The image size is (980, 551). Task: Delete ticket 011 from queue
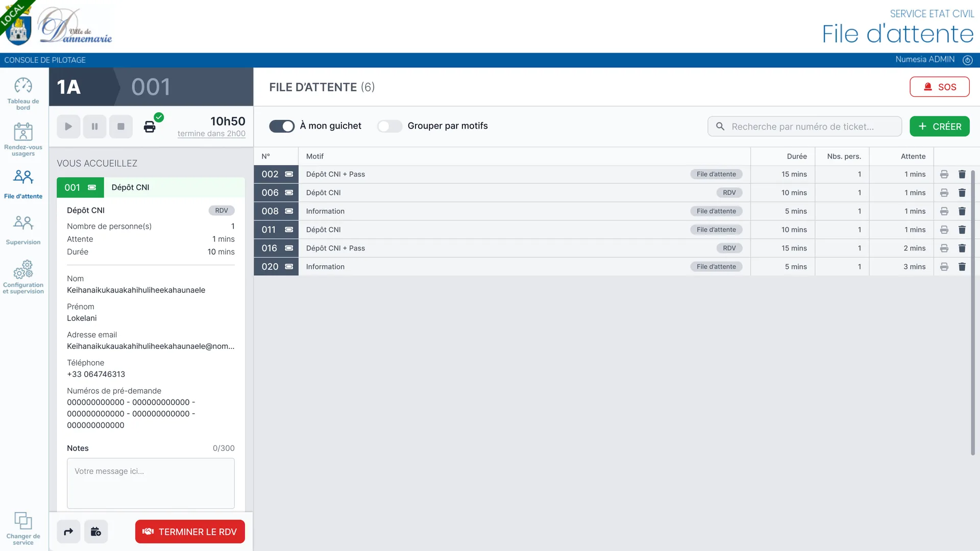point(962,230)
